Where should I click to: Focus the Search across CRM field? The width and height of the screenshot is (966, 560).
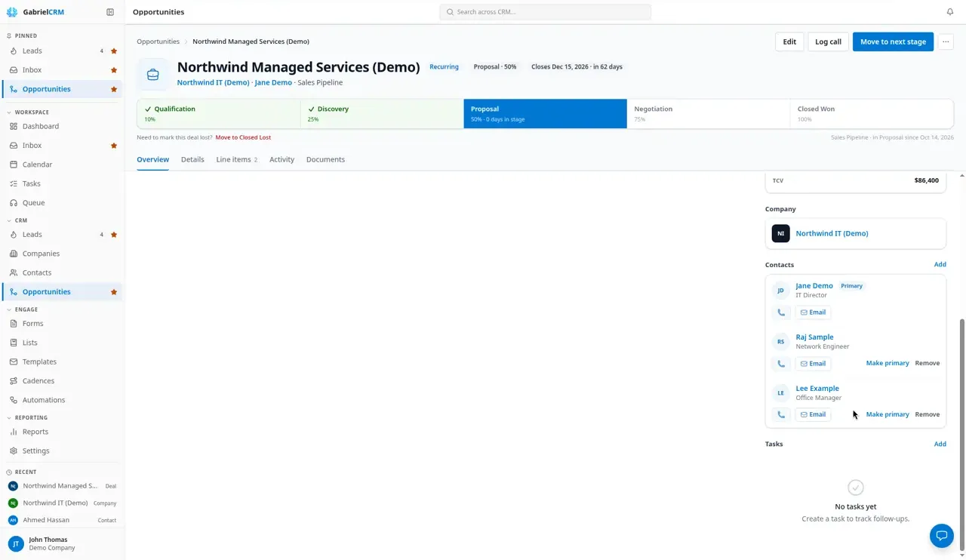click(545, 12)
